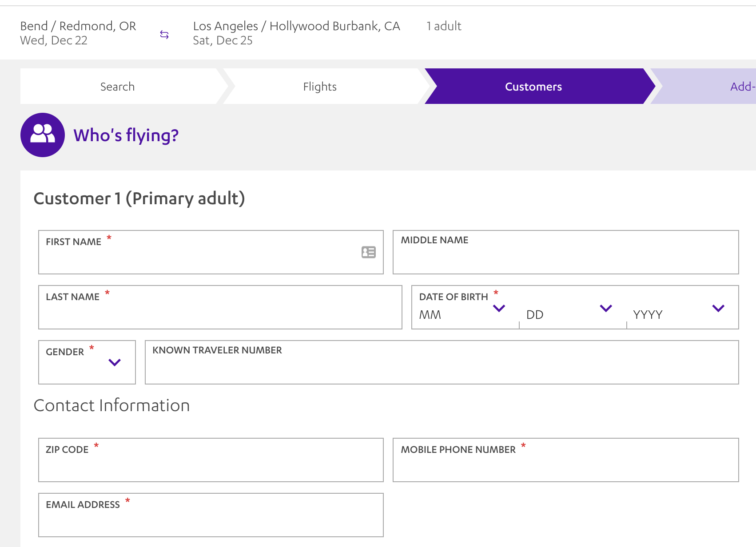Click the 1 adult passenger summary
Screen dimensions: 756x547
click(x=444, y=26)
